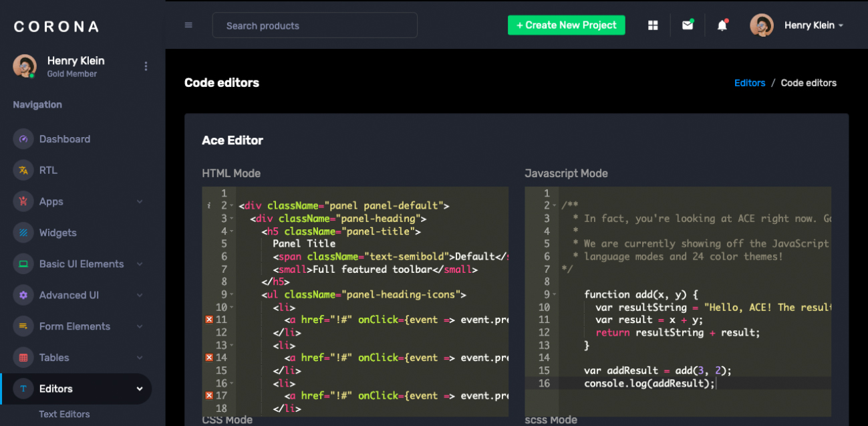Toggle fold arrow at JavaScript line 9

click(554, 294)
